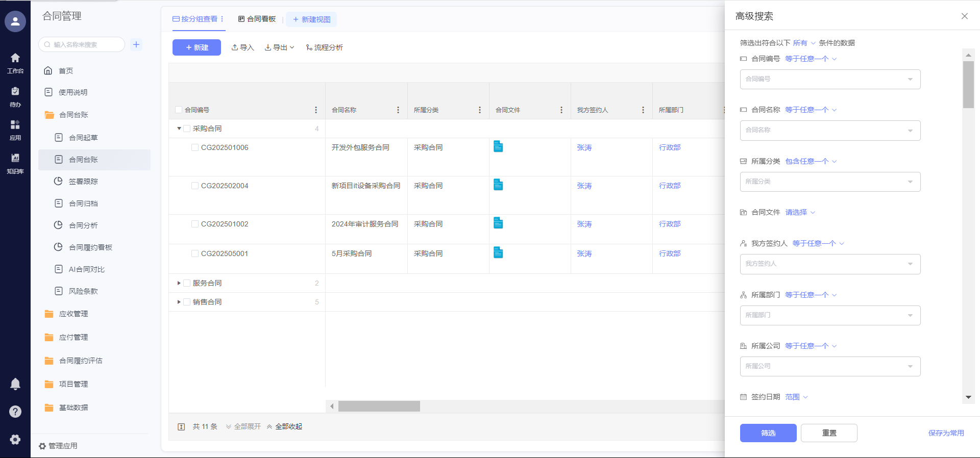The image size is (980, 458).
Task: Open 签署跟踪 in the sidebar
Action: [83, 182]
